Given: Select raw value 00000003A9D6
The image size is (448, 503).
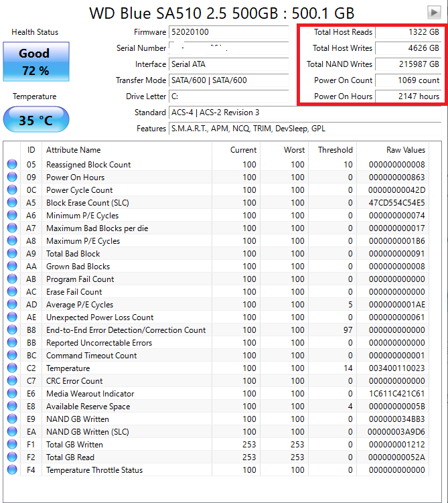Looking at the screenshot, I should (x=396, y=432).
